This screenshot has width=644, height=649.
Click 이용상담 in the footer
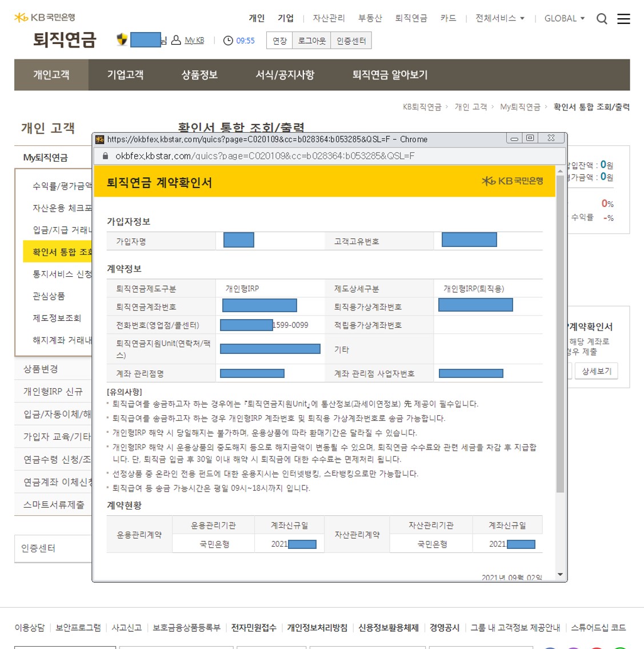coord(29,627)
